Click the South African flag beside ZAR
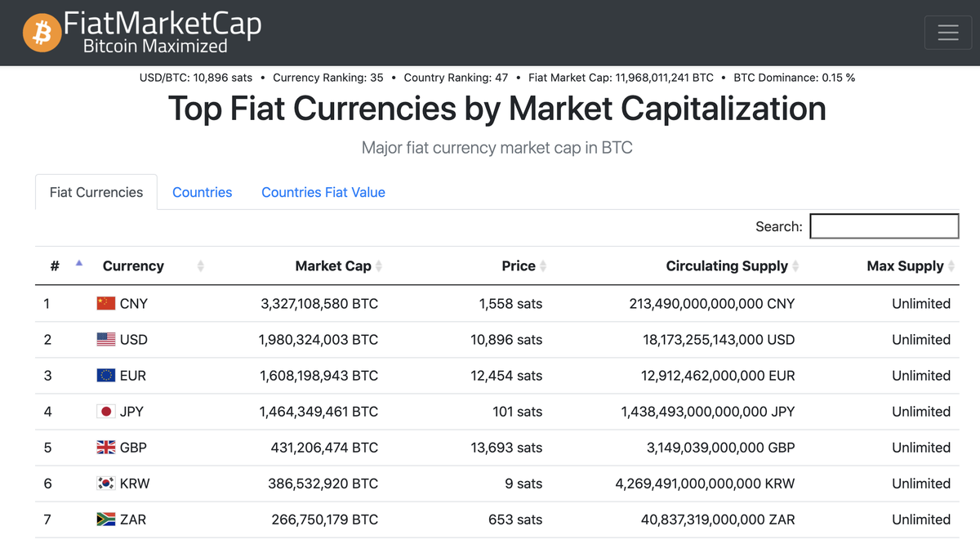This screenshot has height=544, width=980. (x=106, y=519)
